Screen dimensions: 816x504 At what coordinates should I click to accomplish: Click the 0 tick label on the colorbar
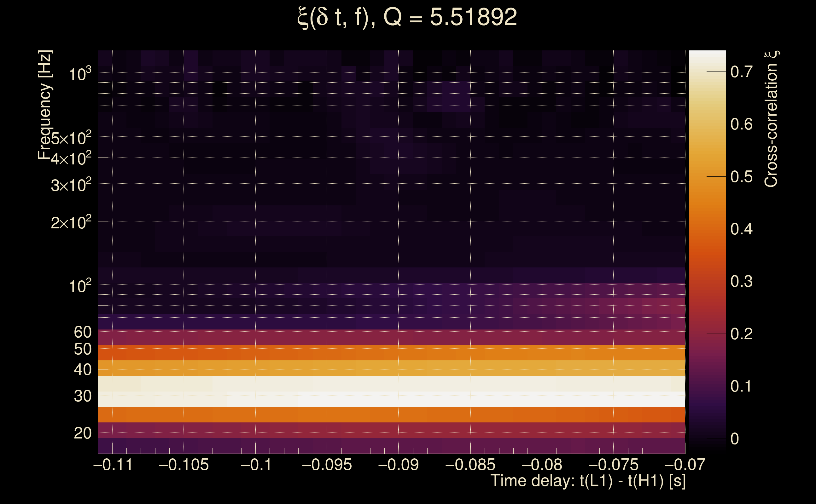click(x=734, y=439)
